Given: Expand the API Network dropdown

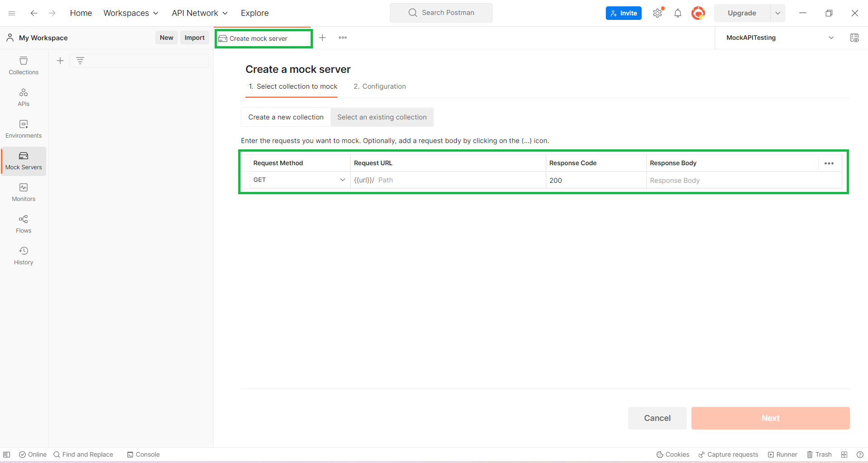Looking at the screenshot, I should tap(200, 13).
